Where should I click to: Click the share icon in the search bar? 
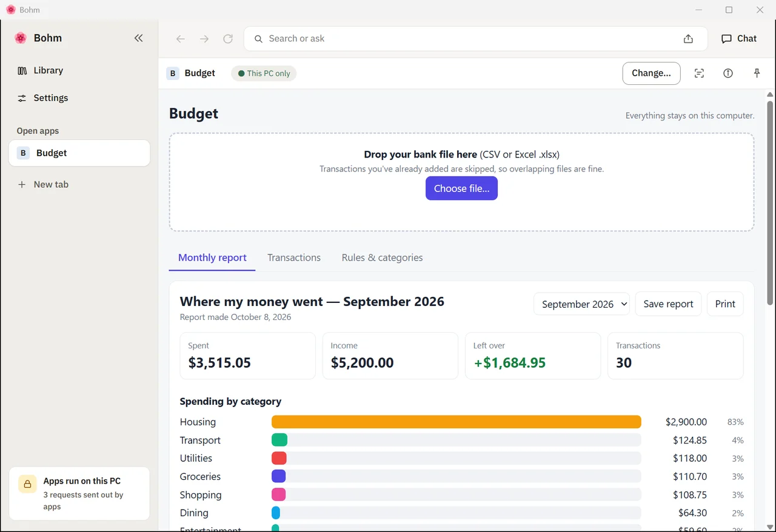[x=688, y=39]
